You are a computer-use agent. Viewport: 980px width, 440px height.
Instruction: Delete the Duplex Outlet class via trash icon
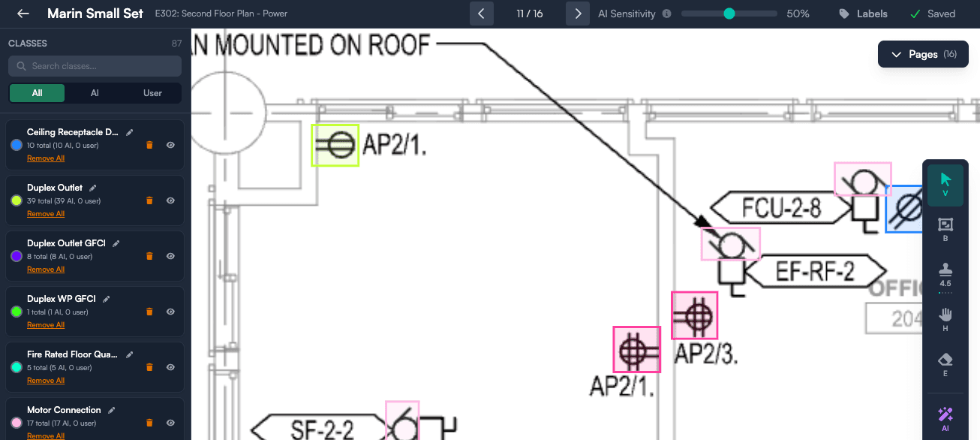[149, 200]
